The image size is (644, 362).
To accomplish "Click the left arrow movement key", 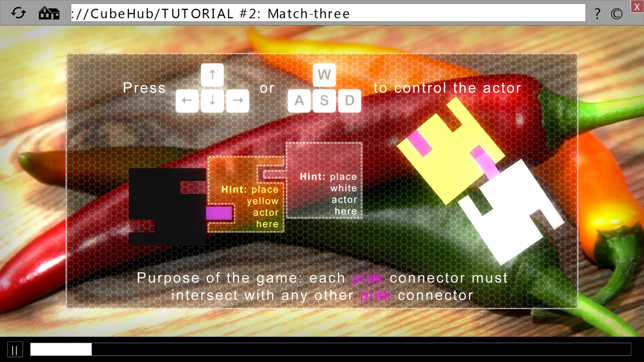I will point(186,100).
